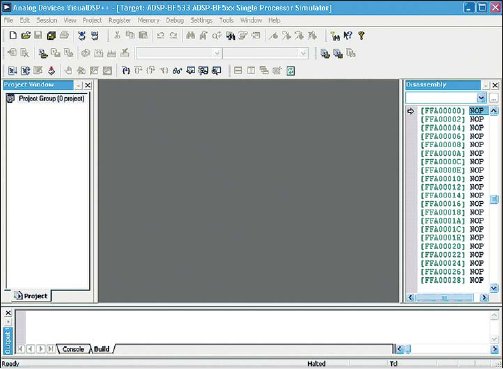Click the Project Group tree icon
503x369 pixels.
[x=11, y=98]
